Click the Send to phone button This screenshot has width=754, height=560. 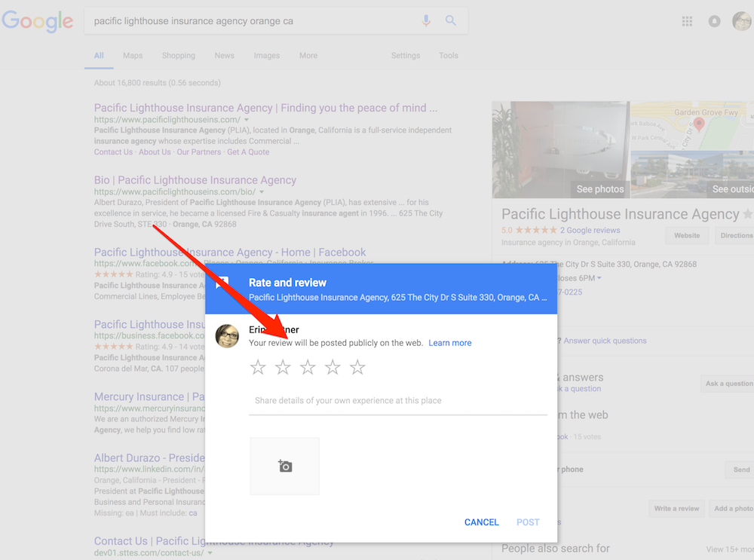[x=740, y=470]
